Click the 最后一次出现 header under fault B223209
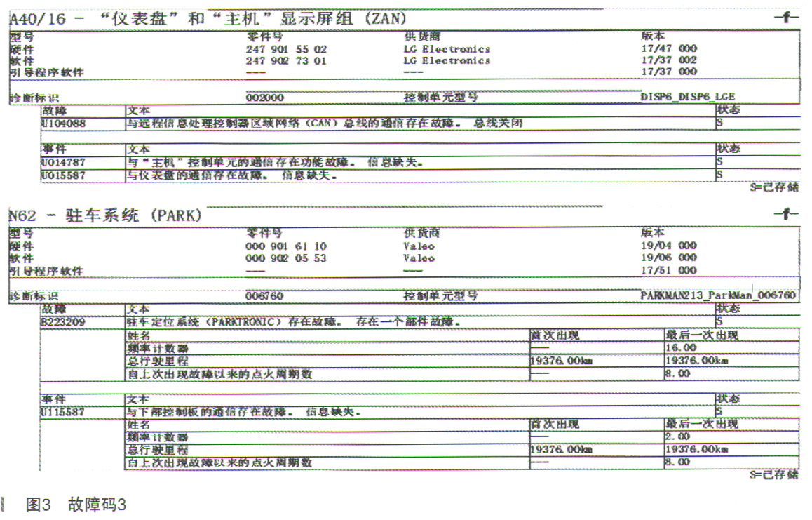This screenshot has height=520, width=812. pyautogui.click(x=702, y=335)
